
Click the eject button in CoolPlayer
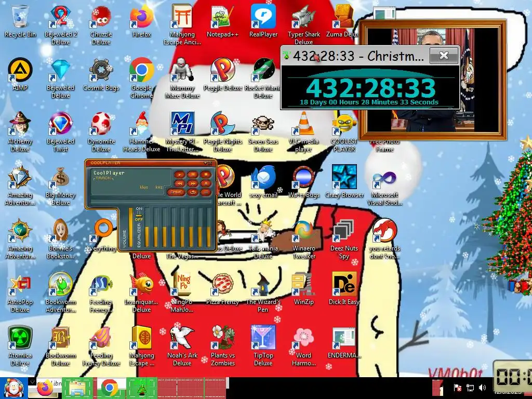coord(205,183)
